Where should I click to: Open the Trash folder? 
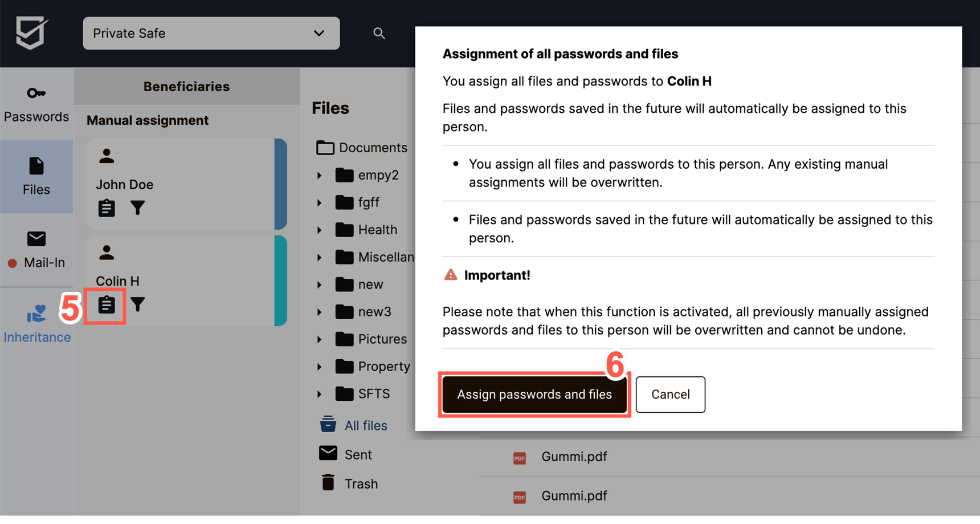(361, 483)
